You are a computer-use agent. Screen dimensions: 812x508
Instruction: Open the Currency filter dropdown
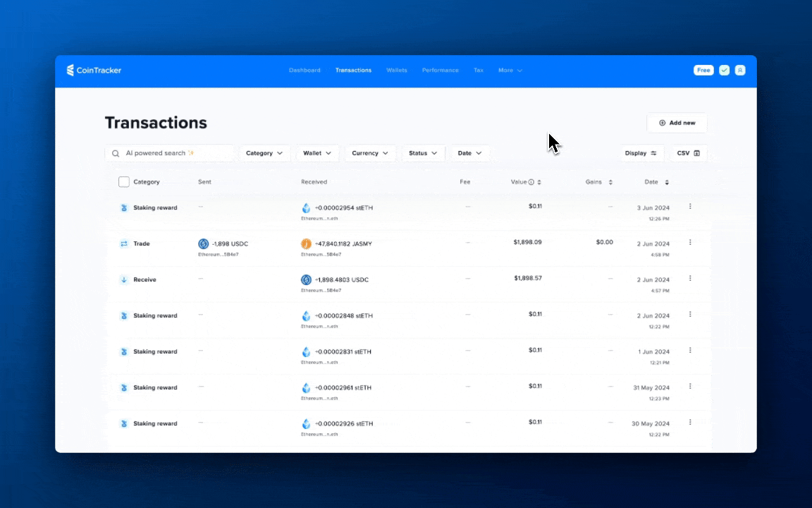370,153
